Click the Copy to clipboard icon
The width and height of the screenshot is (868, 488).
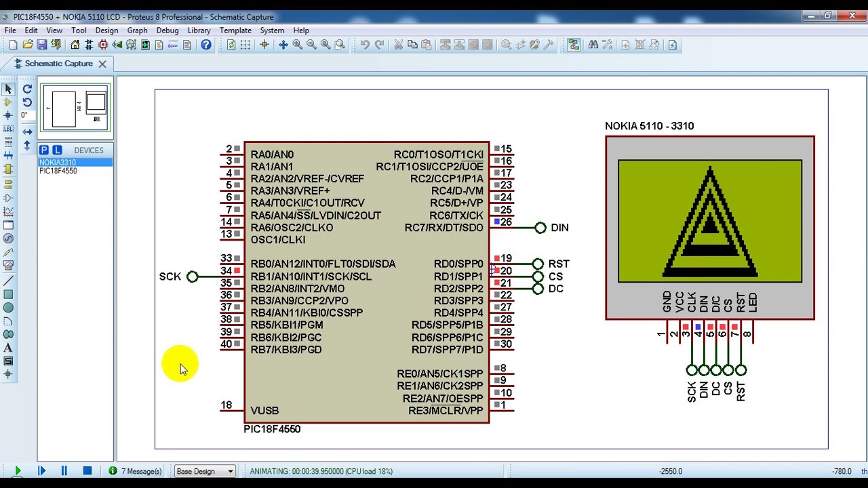pos(412,45)
